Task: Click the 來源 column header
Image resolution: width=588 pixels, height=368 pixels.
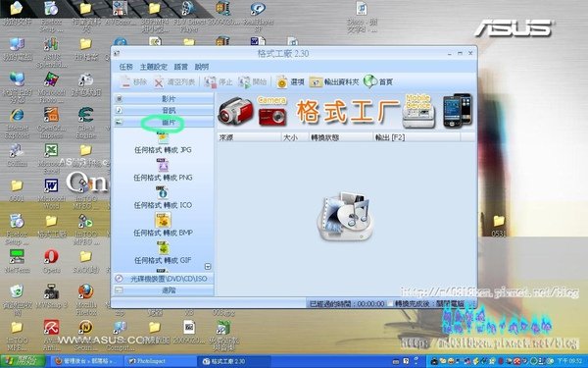Action: tap(249, 137)
